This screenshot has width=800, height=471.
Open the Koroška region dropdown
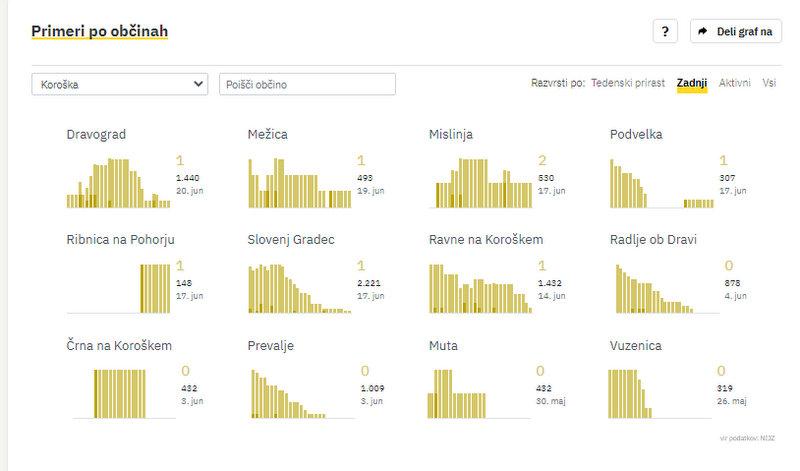[119, 85]
